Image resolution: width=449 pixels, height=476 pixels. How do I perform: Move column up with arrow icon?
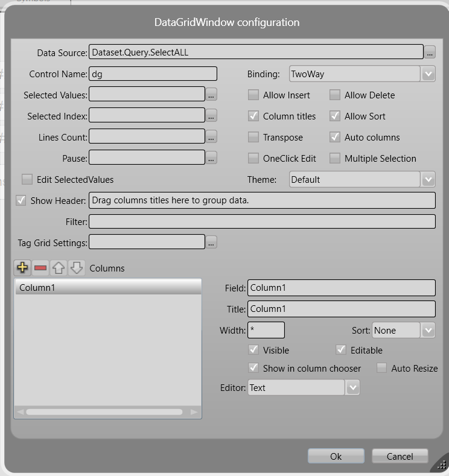click(58, 268)
